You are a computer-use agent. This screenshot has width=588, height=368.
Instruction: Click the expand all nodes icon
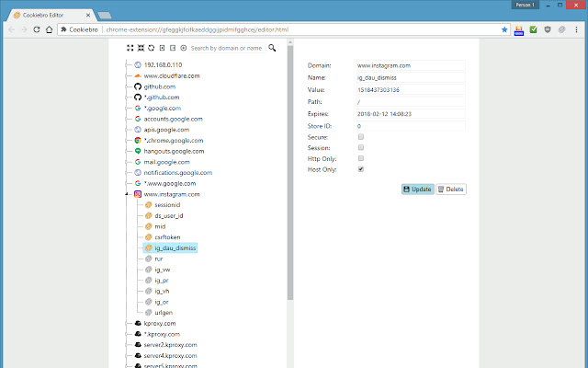point(130,47)
